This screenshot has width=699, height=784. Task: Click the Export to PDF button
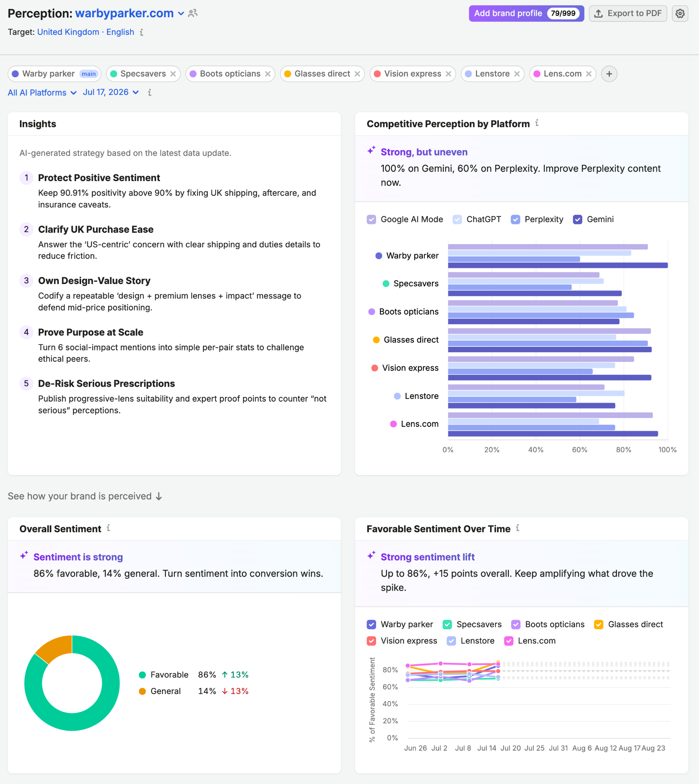tap(627, 13)
